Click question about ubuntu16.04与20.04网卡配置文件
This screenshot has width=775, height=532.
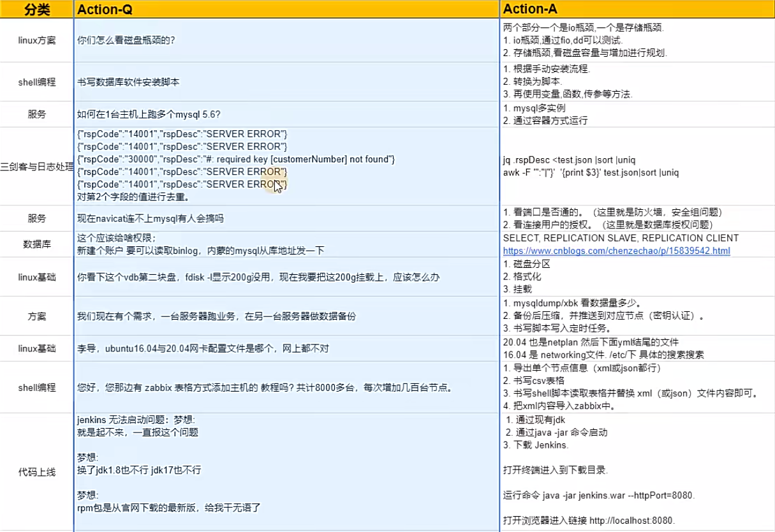pos(286,348)
